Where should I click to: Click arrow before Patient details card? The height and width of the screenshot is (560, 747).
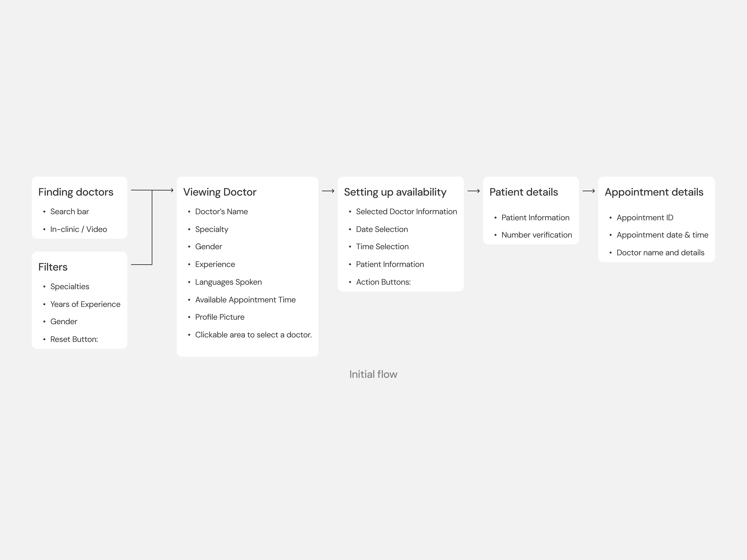473,191
